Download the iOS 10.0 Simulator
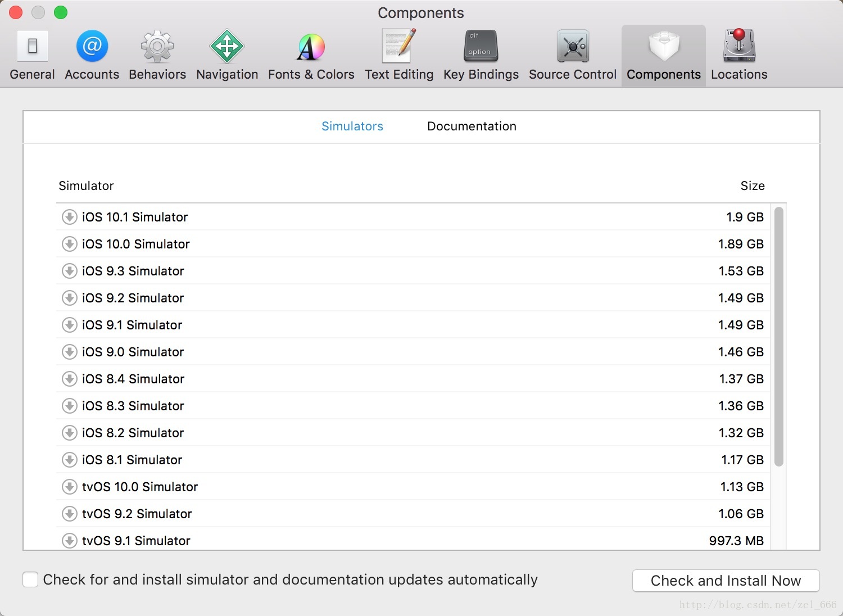The width and height of the screenshot is (843, 616). 69,244
